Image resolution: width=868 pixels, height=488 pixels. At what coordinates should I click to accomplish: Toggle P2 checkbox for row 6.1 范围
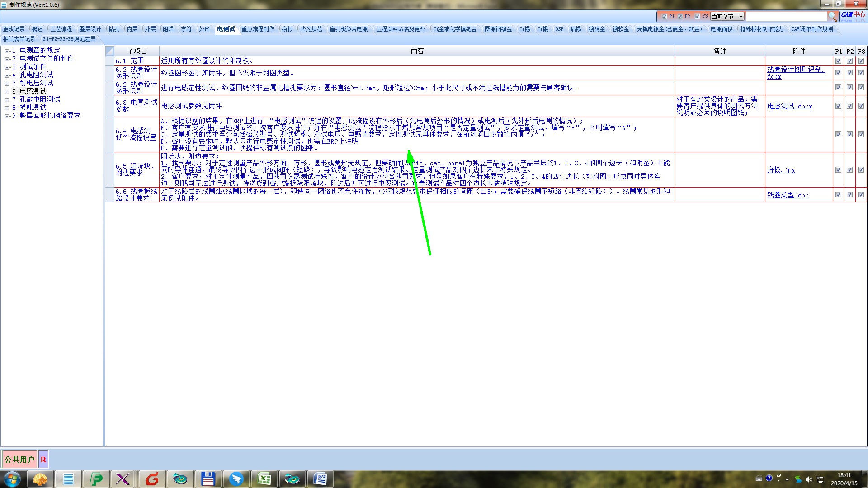(849, 61)
